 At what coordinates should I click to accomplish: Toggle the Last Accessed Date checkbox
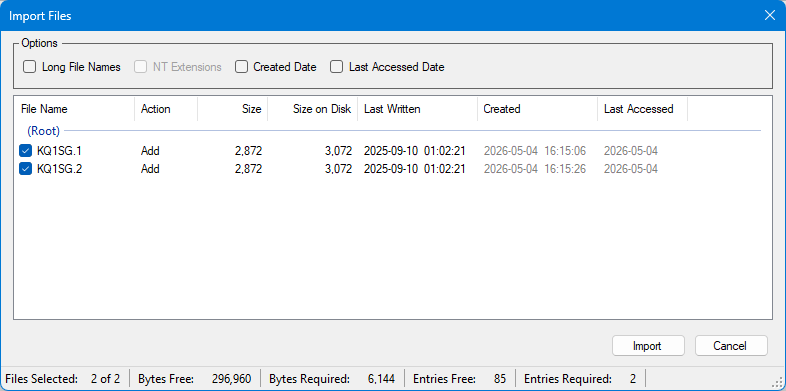click(x=336, y=67)
